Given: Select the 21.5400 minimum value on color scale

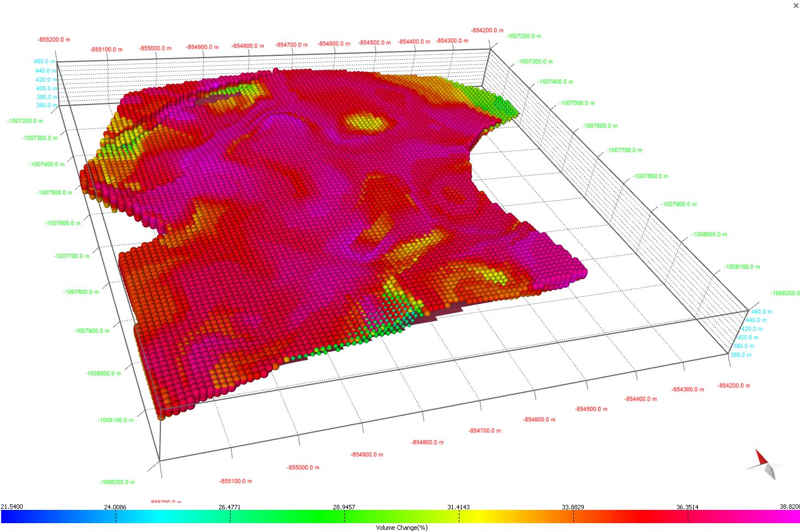Looking at the screenshot, I should click(x=12, y=507).
